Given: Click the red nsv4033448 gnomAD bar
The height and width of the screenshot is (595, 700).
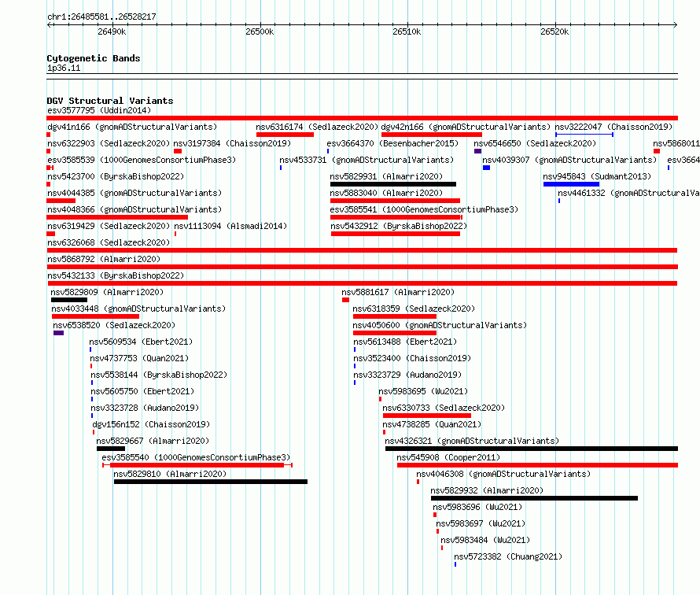Looking at the screenshot, I should tap(95, 316).
